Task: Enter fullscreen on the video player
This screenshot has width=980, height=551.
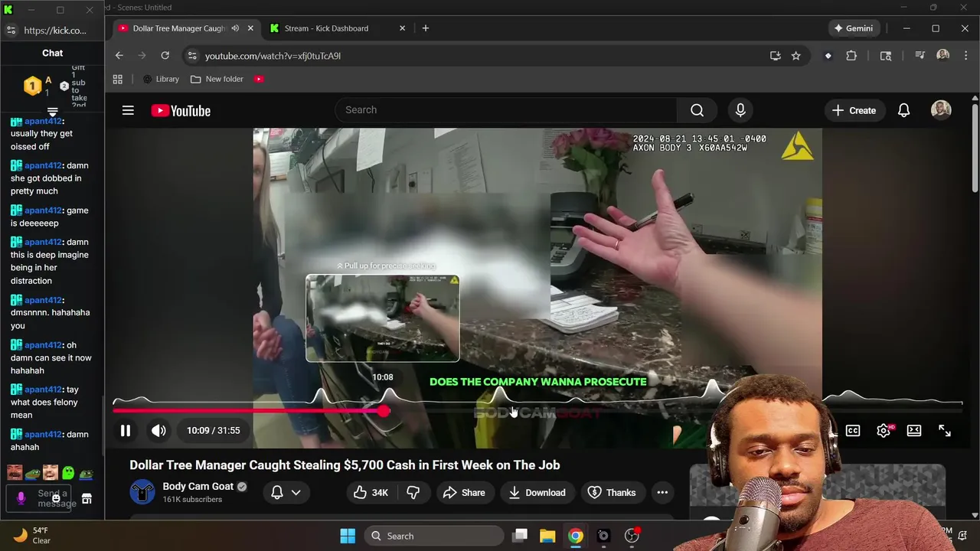Action: coord(945,431)
